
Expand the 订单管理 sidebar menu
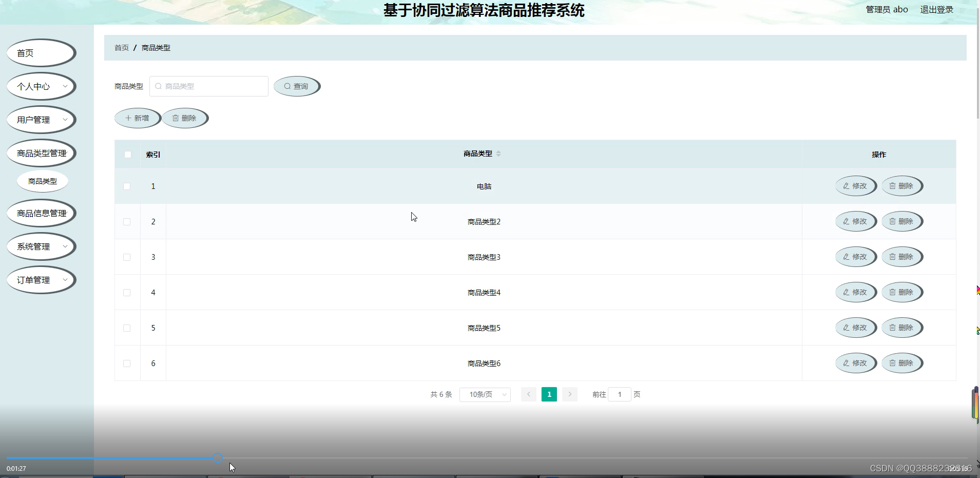pyautogui.click(x=41, y=280)
